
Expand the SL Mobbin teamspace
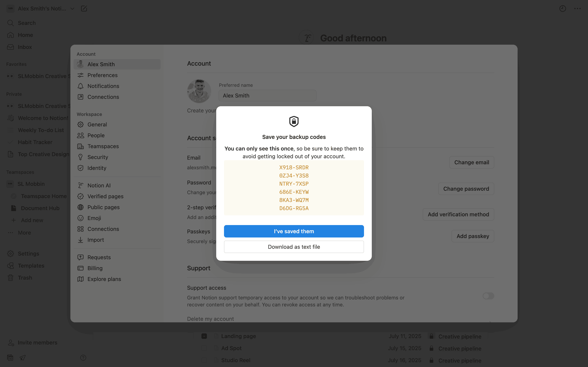pyautogui.click(x=31, y=184)
